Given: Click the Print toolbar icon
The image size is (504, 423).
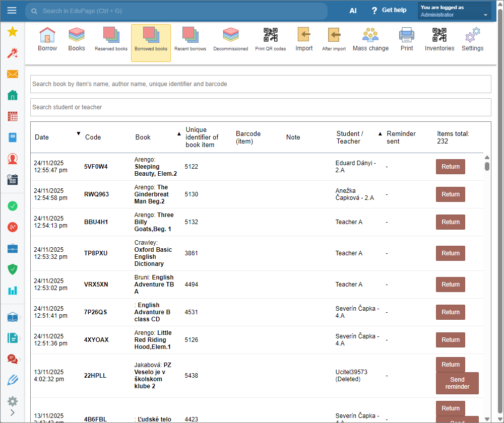Looking at the screenshot, I should [407, 40].
